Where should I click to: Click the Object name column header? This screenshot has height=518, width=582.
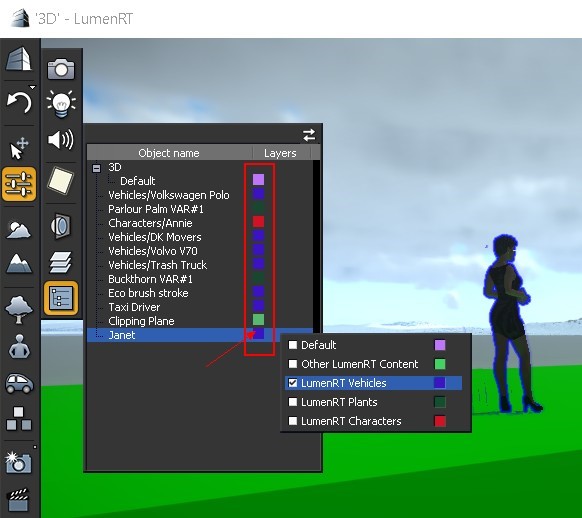tap(169, 153)
